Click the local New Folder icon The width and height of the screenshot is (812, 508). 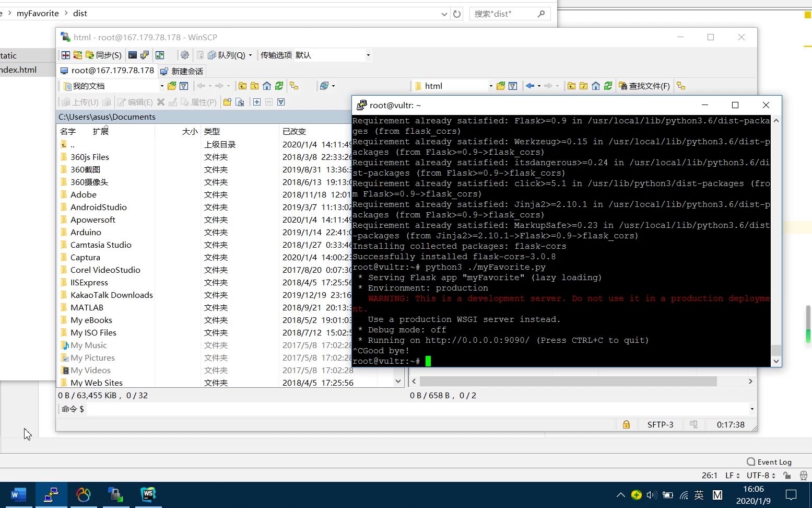click(x=227, y=102)
